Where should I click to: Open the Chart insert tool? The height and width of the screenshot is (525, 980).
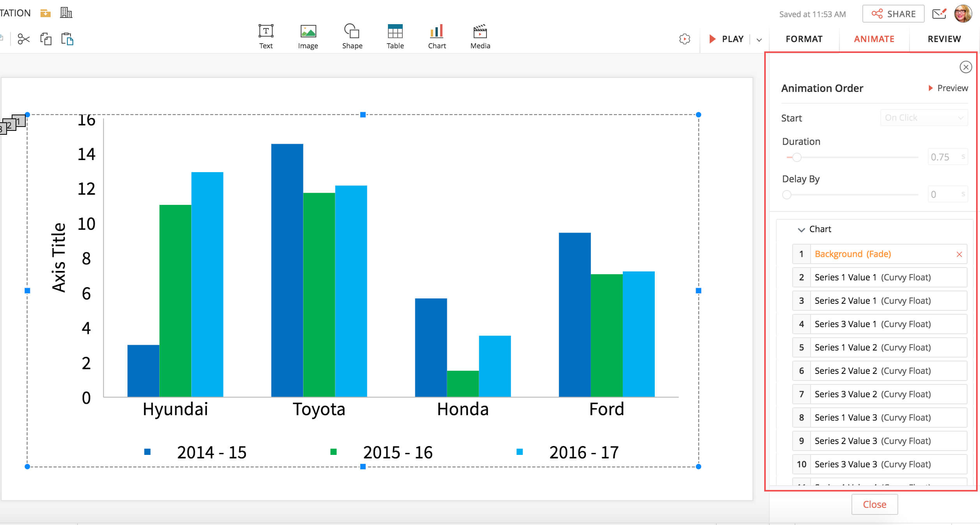point(437,37)
